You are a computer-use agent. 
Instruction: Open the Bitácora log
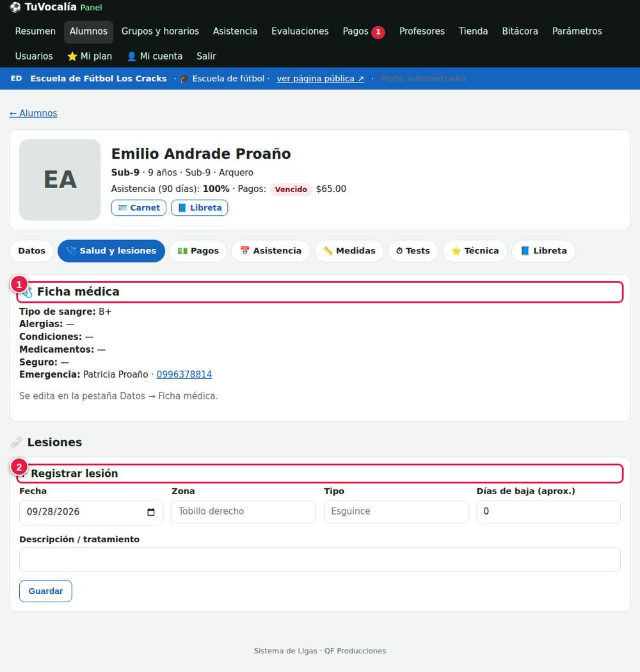520,31
